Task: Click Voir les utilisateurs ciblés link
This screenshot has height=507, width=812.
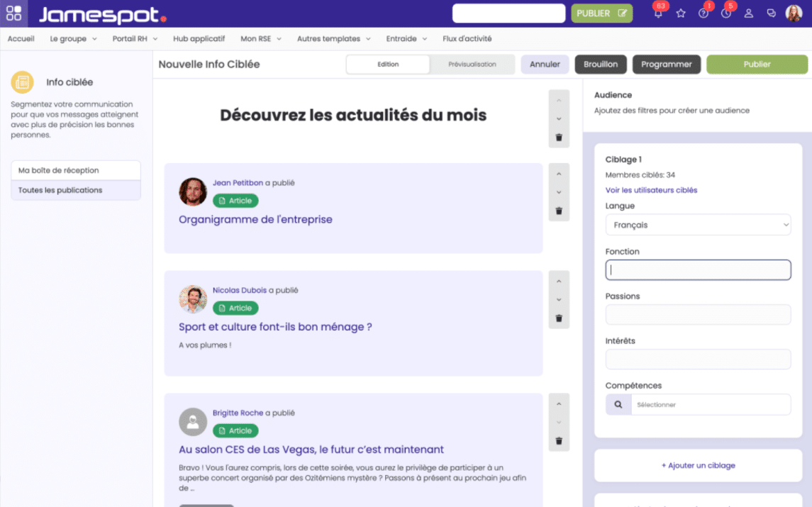Action: click(x=651, y=190)
